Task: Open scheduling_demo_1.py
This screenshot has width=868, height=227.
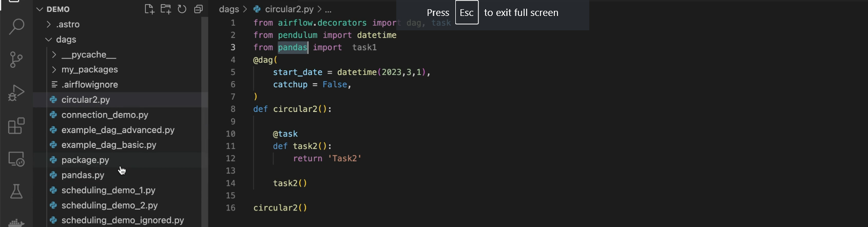Action: click(x=108, y=190)
